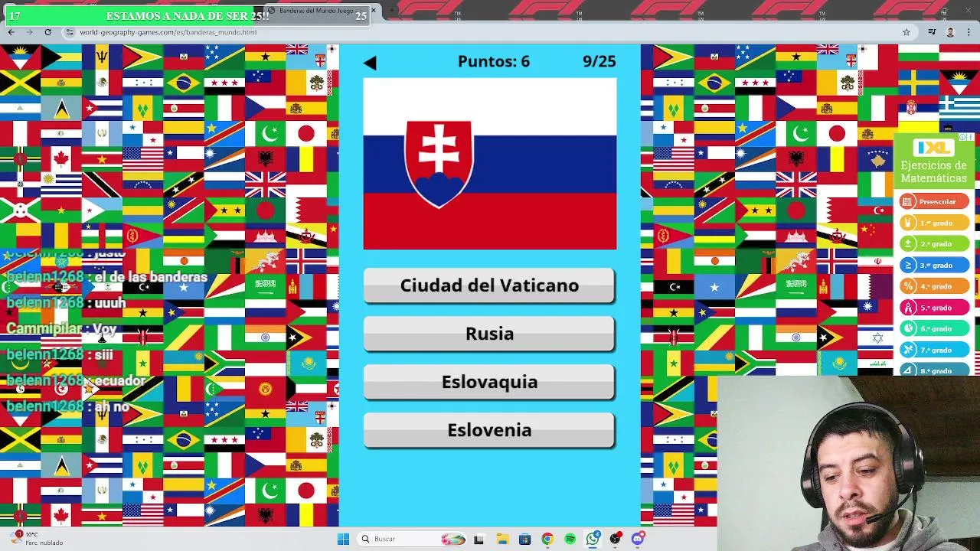
Task: Choose the answer Eslovaquia
Action: point(489,382)
